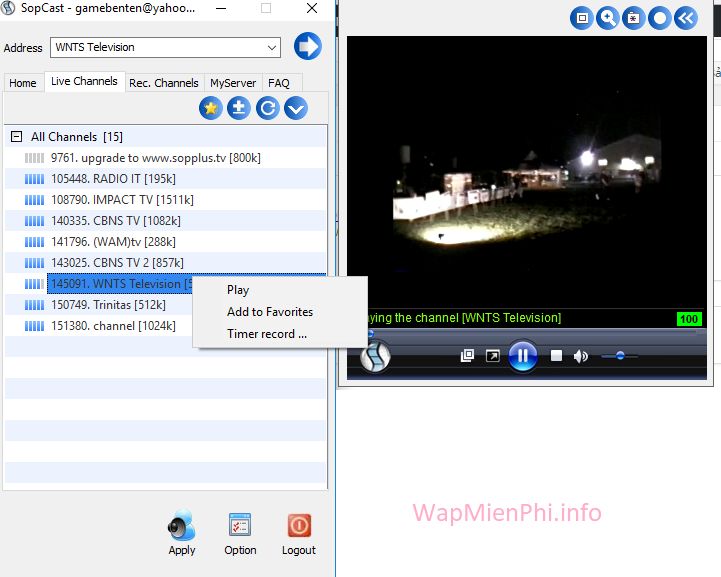Click the record circle icon in player
Image resolution: width=721 pixels, height=577 pixels.
pos(660,18)
